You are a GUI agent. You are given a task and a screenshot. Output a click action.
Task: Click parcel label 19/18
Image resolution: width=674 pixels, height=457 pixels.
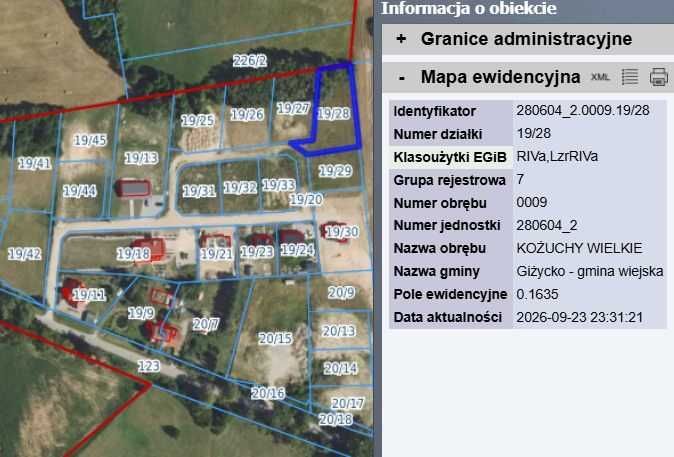point(133,254)
